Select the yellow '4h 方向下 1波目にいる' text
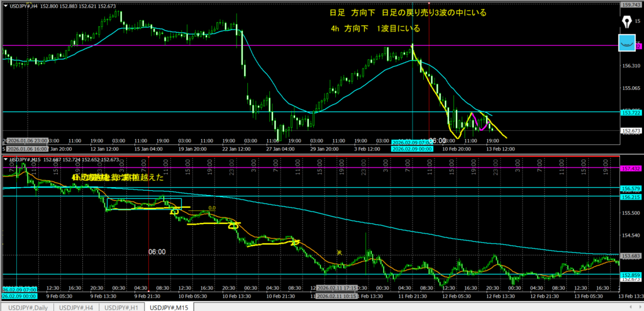The height and width of the screenshot is (311, 644). coord(374,29)
